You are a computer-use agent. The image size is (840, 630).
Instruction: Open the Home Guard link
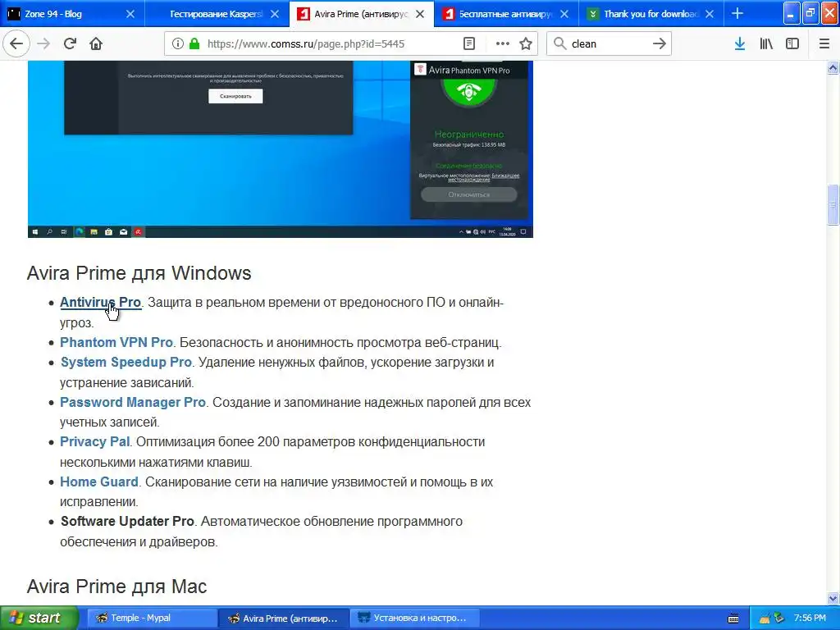tap(99, 482)
